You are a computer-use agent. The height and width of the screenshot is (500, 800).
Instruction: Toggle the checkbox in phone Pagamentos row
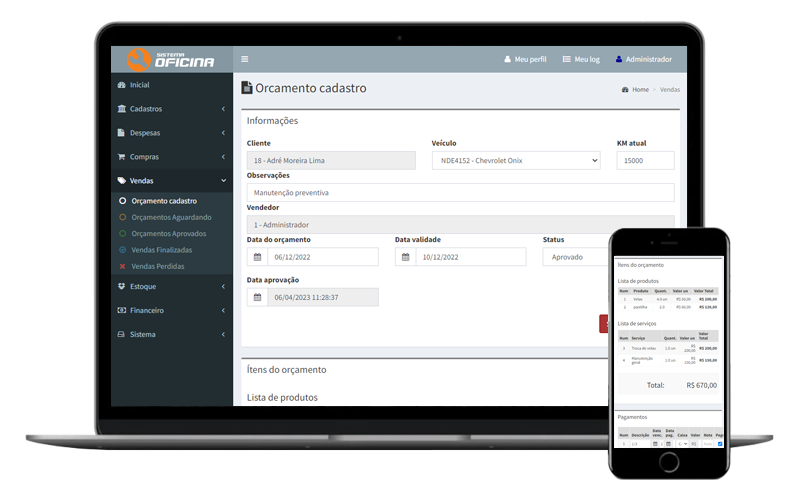(720, 444)
